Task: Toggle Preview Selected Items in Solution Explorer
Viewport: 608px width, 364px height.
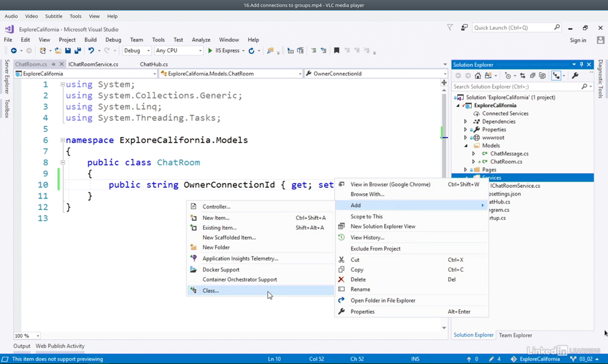Action: 556,76
